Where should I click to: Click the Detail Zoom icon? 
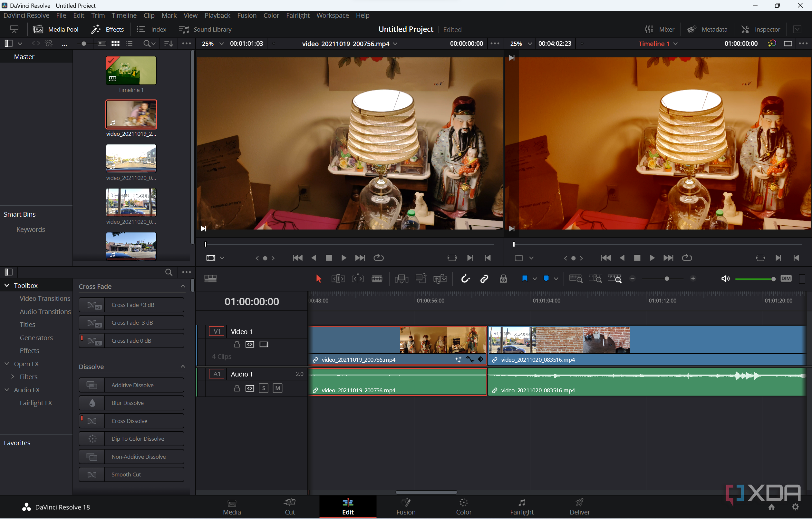click(x=595, y=279)
